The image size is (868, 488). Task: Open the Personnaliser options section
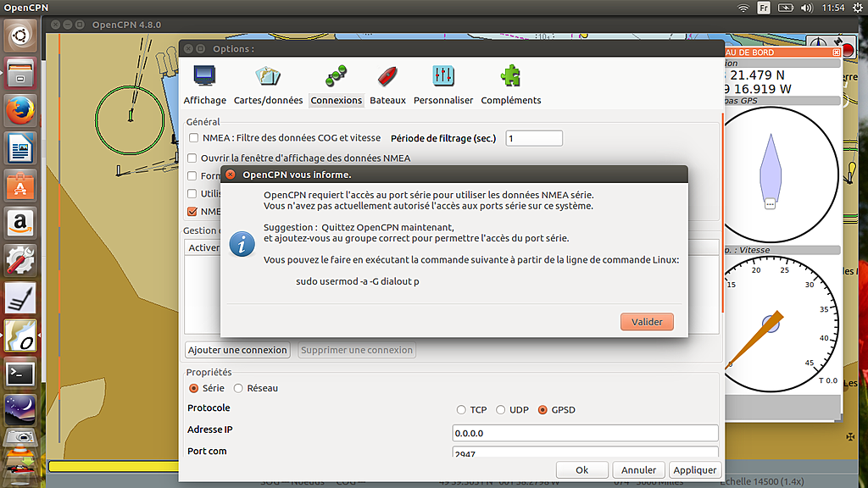point(442,85)
